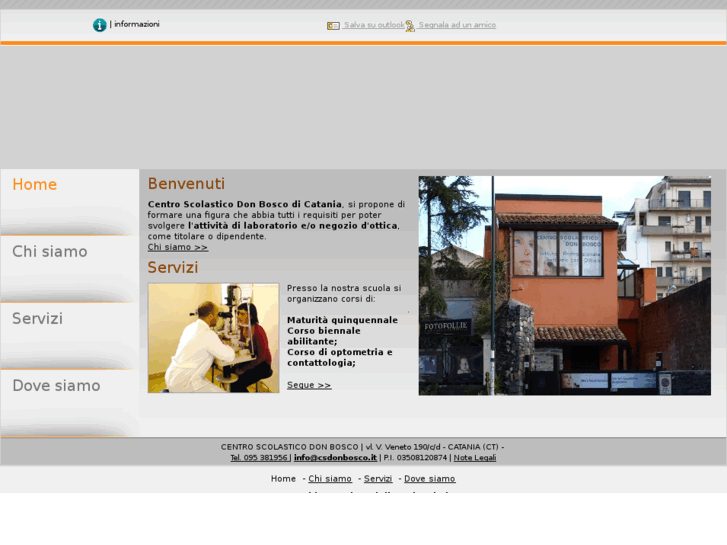Call via Tel. 095 381956 link
The width and height of the screenshot is (727, 545).
259,457
